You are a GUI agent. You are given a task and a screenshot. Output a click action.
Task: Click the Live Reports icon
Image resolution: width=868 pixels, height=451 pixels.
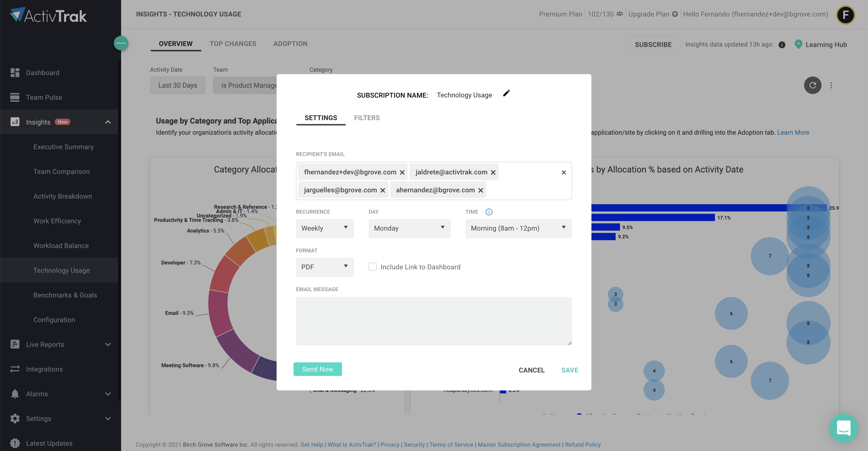tap(15, 344)
